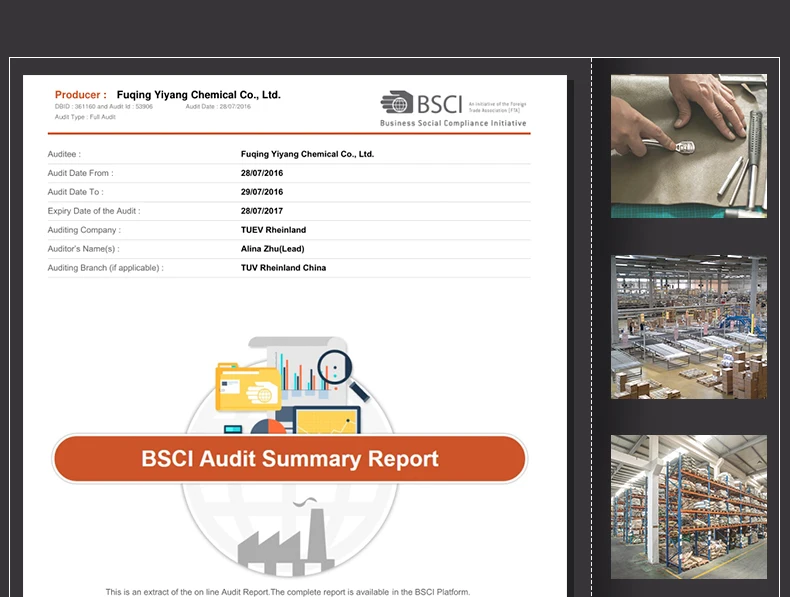Click the 'Auditee :' field label

(x=64, y=154)
